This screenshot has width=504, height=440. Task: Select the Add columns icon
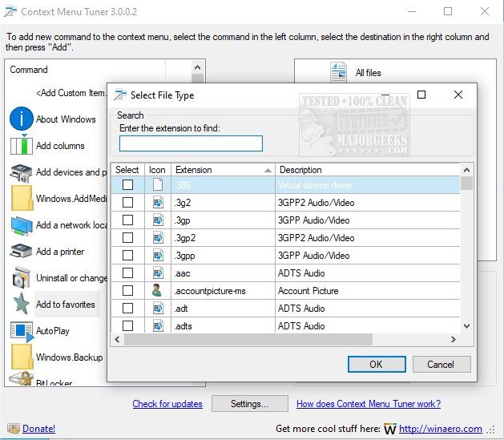21,146
